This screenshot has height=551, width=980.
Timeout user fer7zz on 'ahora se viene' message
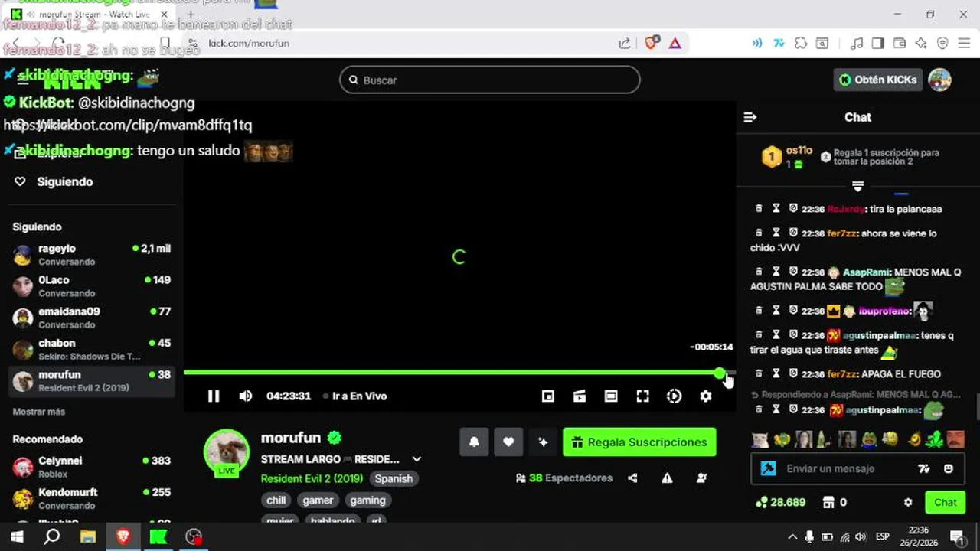click(x=776, y=233)
